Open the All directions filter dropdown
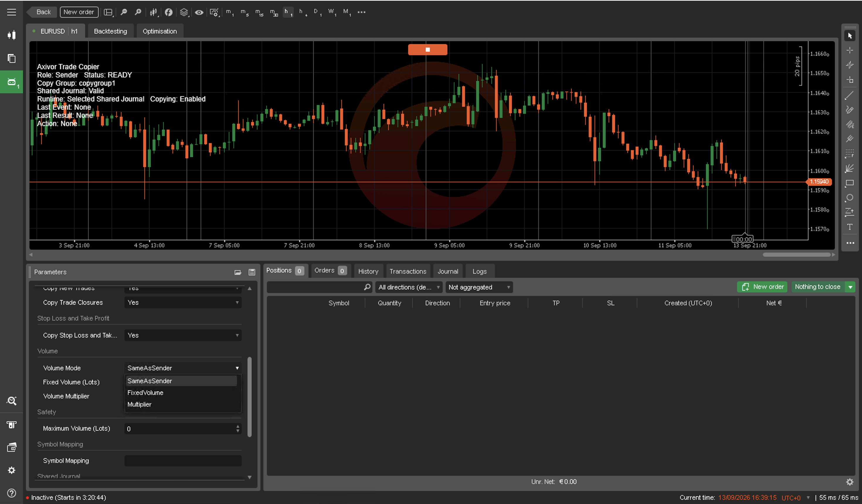This screenshot has width=862, height=504. pos(409,287)
